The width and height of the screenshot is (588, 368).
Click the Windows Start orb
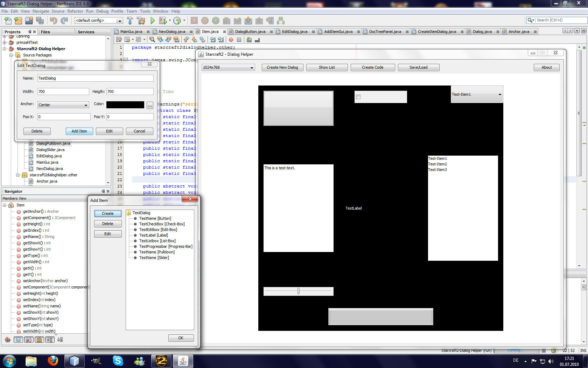coord(9,361)
